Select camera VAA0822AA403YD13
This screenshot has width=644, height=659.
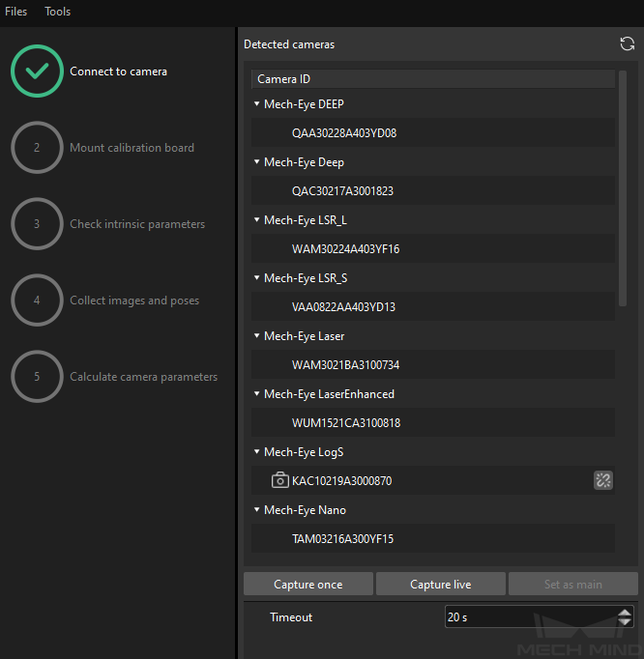(x=433, y=307)
